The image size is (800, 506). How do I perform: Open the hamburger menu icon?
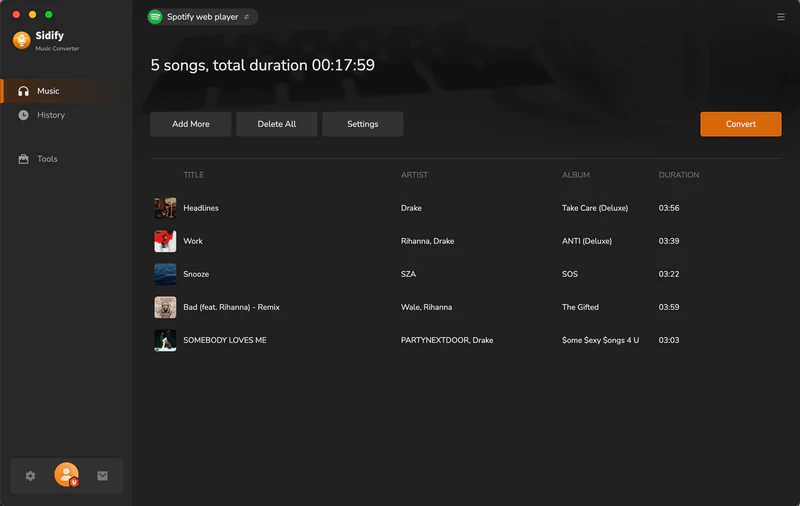coord(781,17)
